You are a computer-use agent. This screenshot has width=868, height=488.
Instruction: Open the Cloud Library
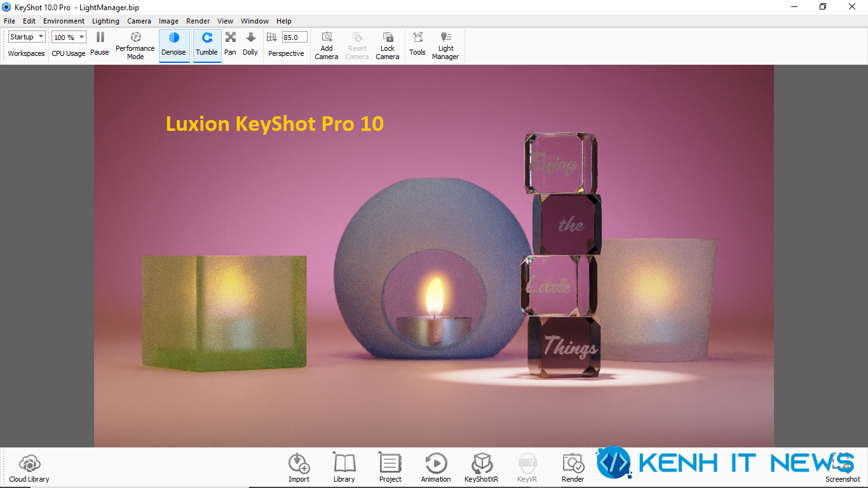pyautogui.click(x=29, y=468)
